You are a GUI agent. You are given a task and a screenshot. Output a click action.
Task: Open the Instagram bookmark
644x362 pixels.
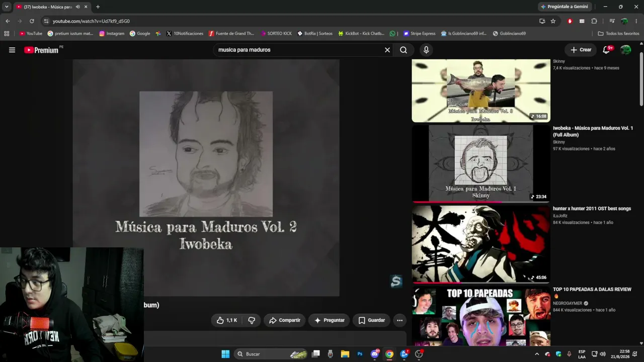click(112, 34)
